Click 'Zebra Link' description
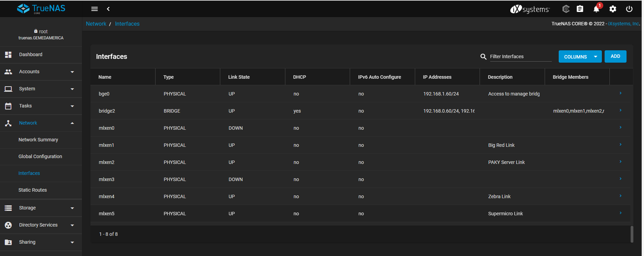 [499, 196]
